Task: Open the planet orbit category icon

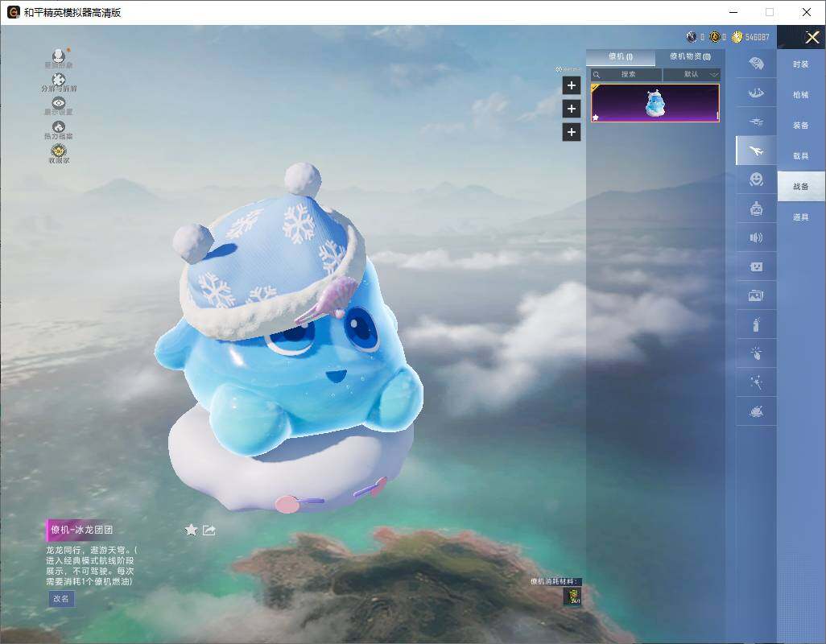Action: pos(757,411)
